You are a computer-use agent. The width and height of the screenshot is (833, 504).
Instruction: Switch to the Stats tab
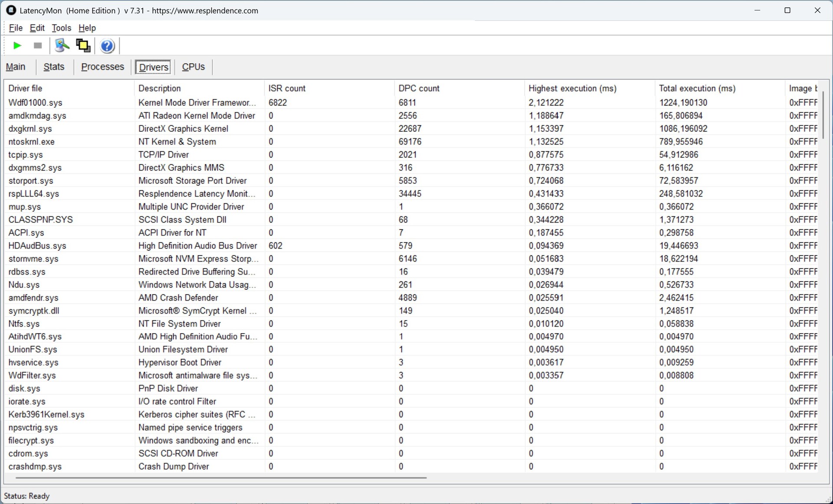point(54,67)
